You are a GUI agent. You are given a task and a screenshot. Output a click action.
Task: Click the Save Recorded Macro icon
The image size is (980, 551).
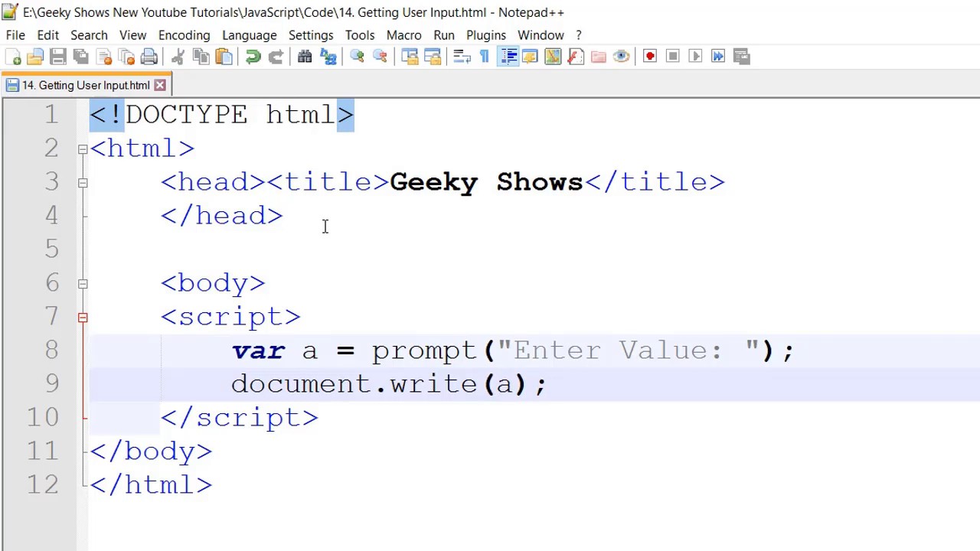(741, 57)
